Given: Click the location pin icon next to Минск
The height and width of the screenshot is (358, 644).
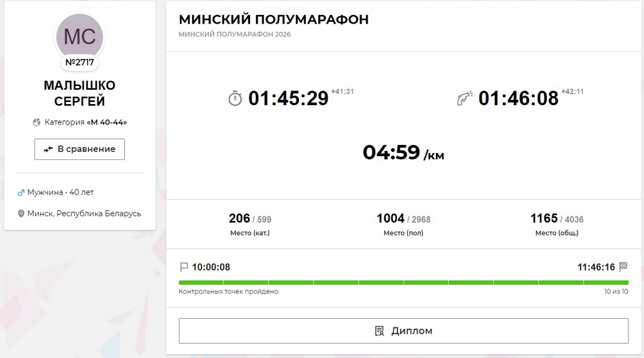Looking at the screenshot, I should point(21,214).
